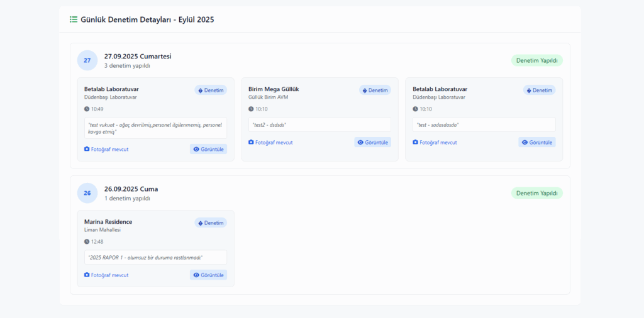Open Görüntüle for Birim Mega Güllük
Screen dimensions: 644x318
coord(372,143)
